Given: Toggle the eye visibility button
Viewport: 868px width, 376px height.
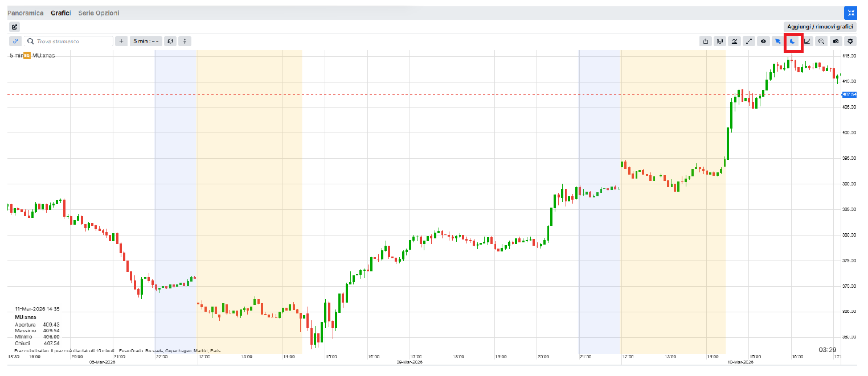Looking at the screenshot, I should tap(764, 41).
